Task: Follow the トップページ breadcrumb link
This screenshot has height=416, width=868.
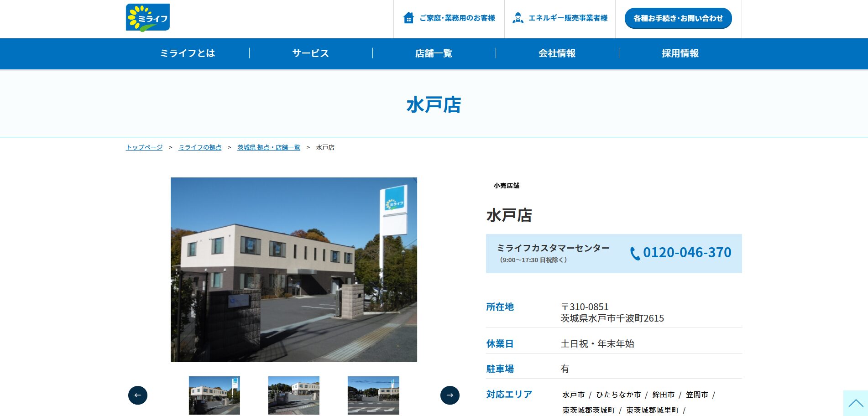Action: tap(144, 147)
